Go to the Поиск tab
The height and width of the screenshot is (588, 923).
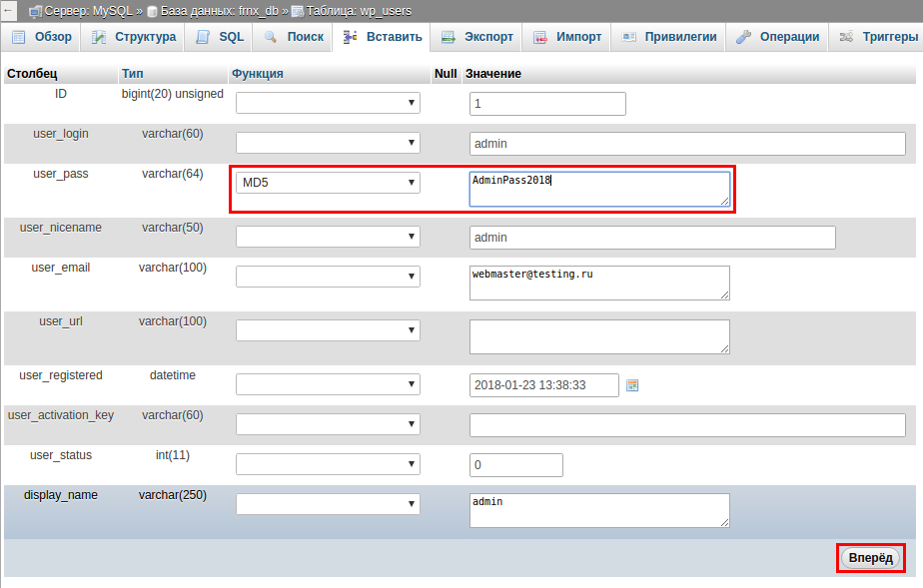[293, 37]
